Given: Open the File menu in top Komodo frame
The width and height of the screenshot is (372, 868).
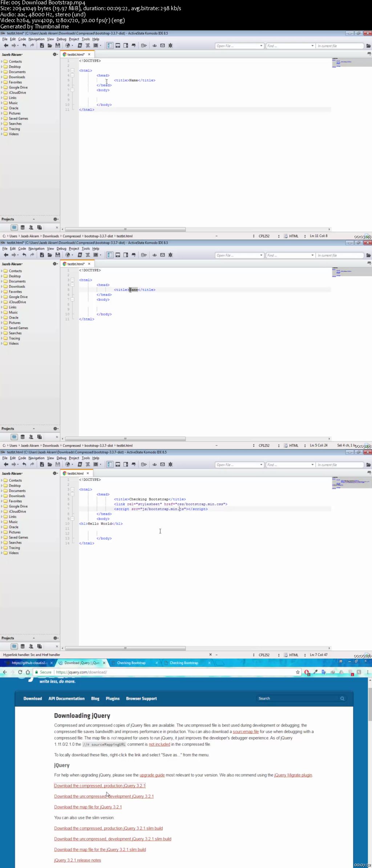Looking at the screenshot, I should point(5,39).
